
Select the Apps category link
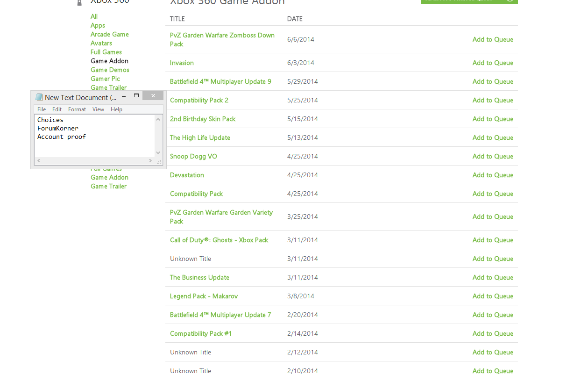[98, 25]
